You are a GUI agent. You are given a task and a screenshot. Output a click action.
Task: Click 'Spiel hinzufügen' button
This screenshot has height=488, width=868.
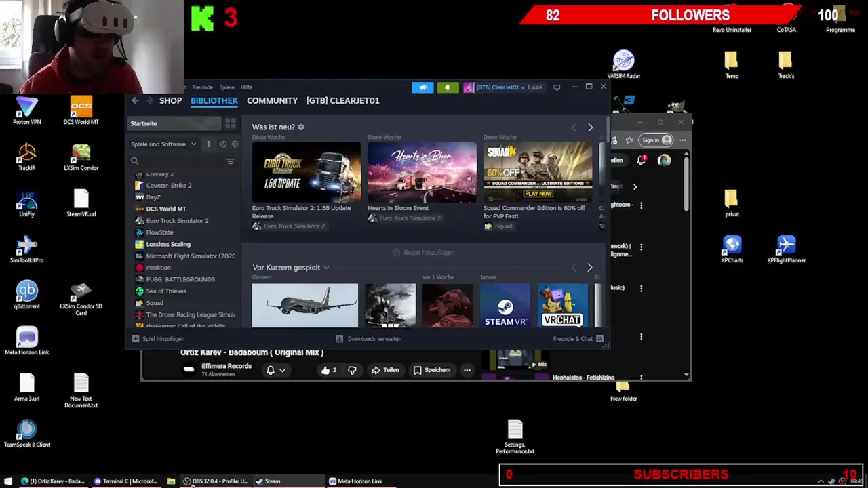pyautogui.click(x=158, y=338)
